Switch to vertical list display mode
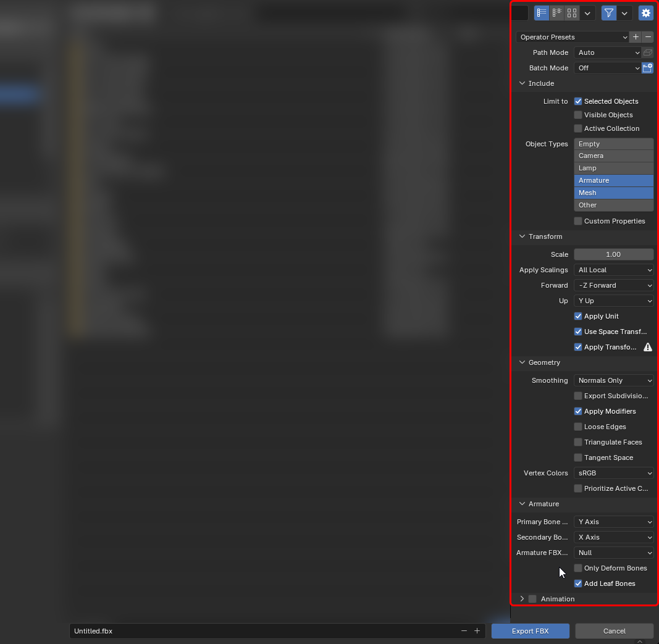Viewport: 659px width, 644px height. pos(542,13)
